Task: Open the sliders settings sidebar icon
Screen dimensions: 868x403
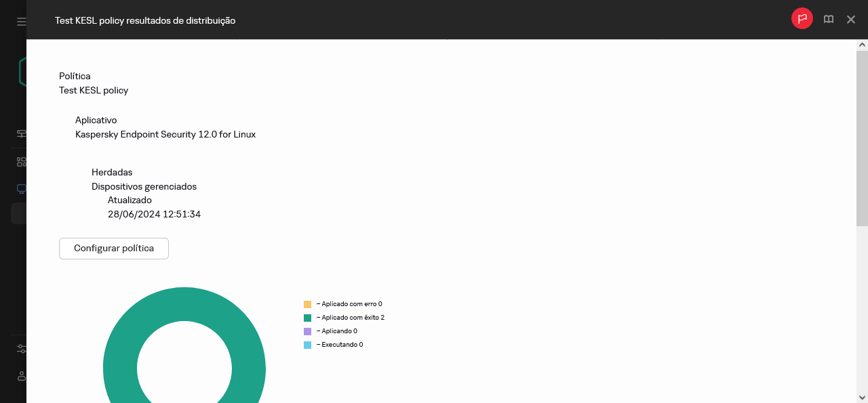Action: (x=22, y=349)
